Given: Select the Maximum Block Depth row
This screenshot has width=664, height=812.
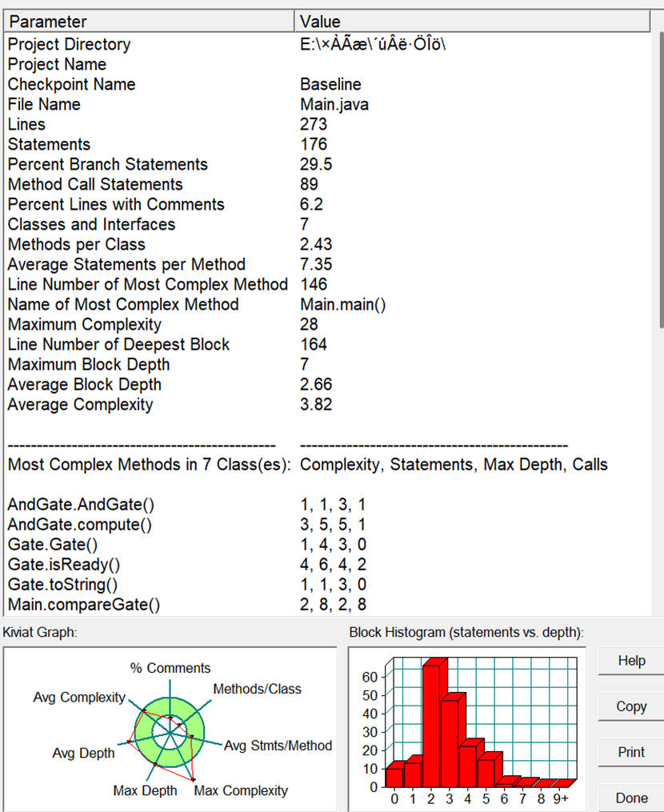Looking at the screenshot, I should (x=326, y=365).
